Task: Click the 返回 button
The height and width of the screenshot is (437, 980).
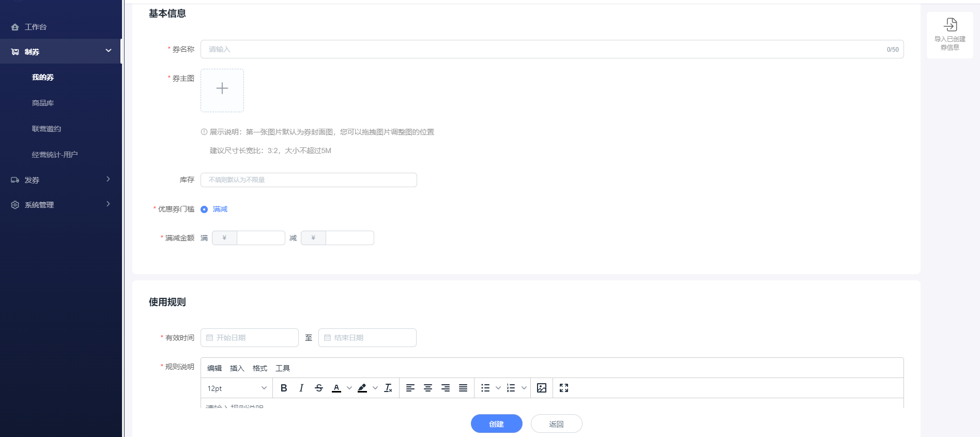Action: [556, 424]
